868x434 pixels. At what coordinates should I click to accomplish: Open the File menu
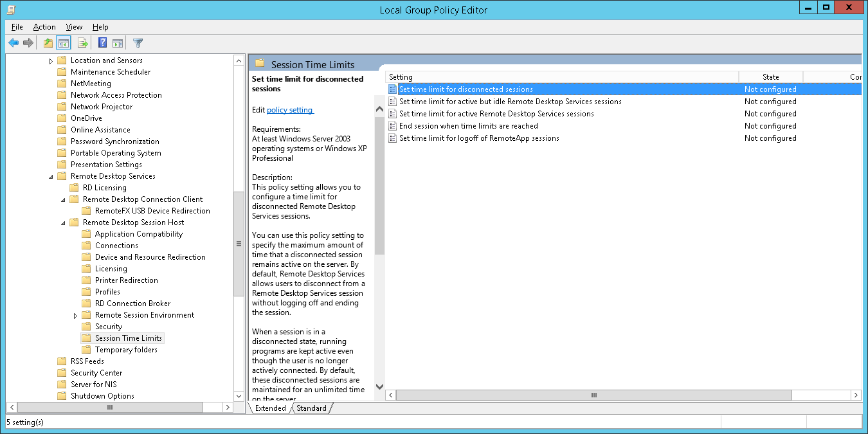tap(17, 27)
